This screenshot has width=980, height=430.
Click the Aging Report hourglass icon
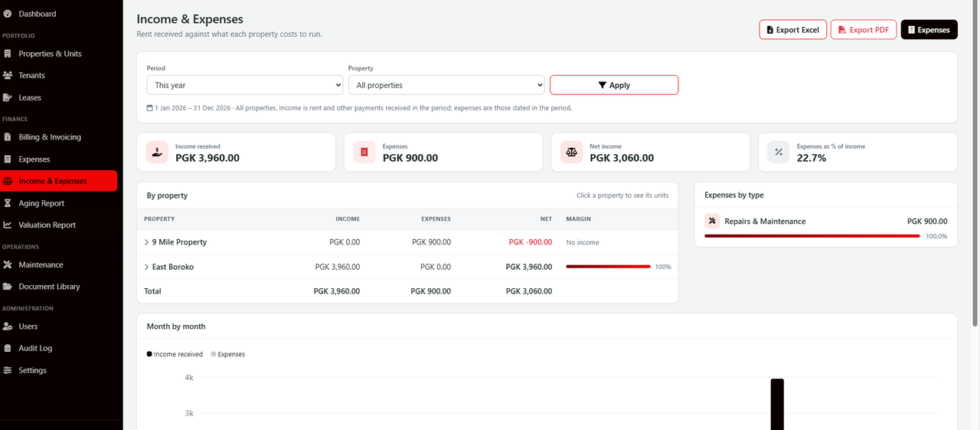pos(8,203)
